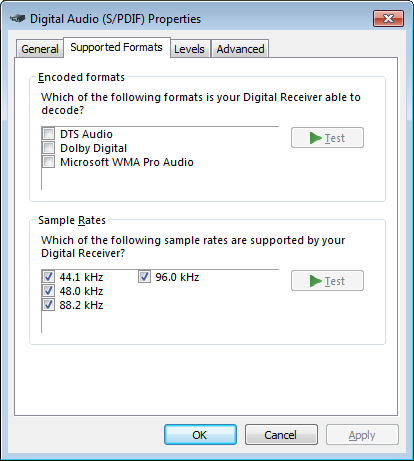414x461 pixels.
Task: Enable the DTS Audio checkbox
Action: click(x=49, y=134)
